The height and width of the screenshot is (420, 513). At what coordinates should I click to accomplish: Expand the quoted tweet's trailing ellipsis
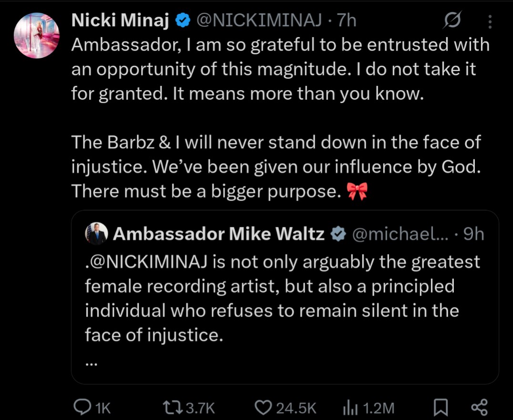coord(91,363)
